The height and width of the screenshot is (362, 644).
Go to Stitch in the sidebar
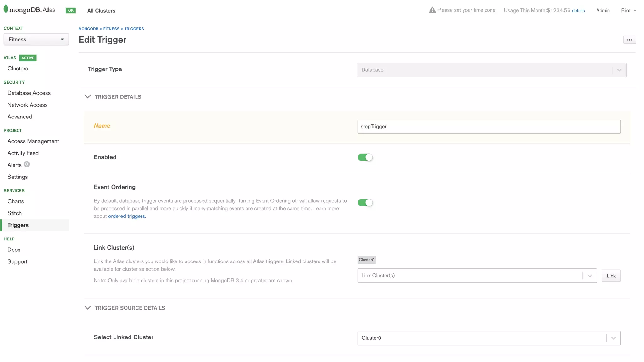click(x=14, y=213)
